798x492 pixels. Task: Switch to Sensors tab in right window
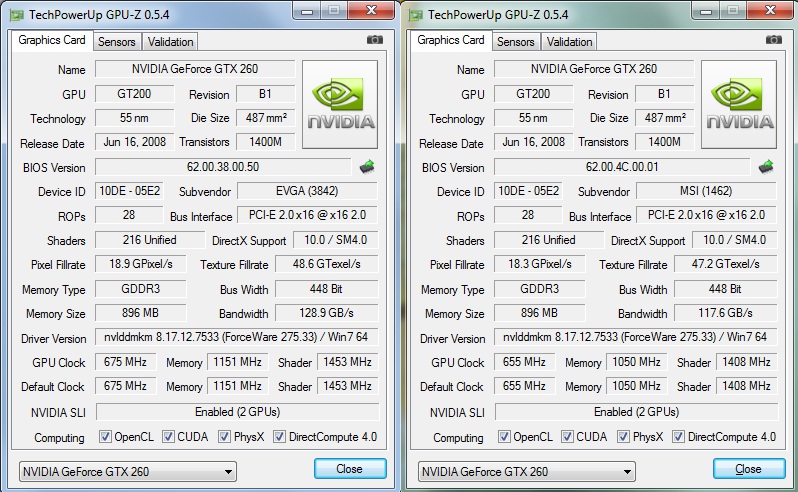pos(516,42)
